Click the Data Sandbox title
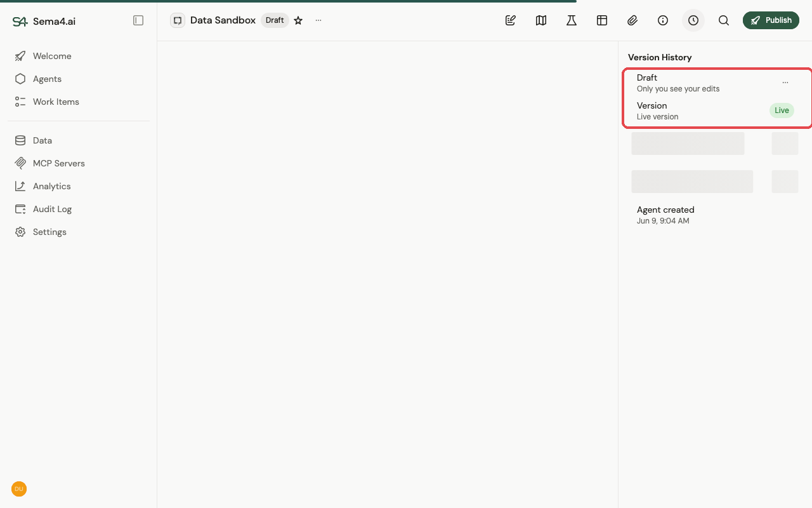The width and height of the screenshot is (812, 508). pos(223,20)
